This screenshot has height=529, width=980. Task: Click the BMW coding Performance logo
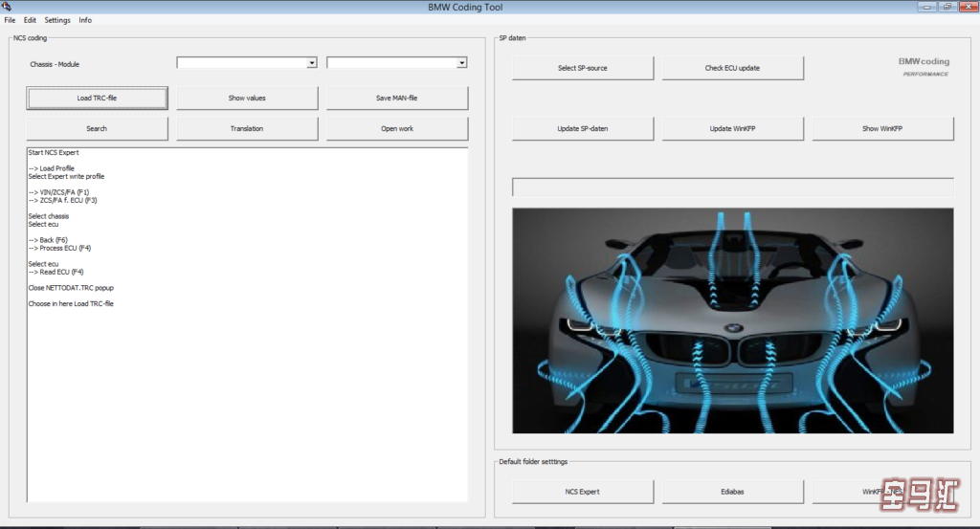tap(923, 67)
